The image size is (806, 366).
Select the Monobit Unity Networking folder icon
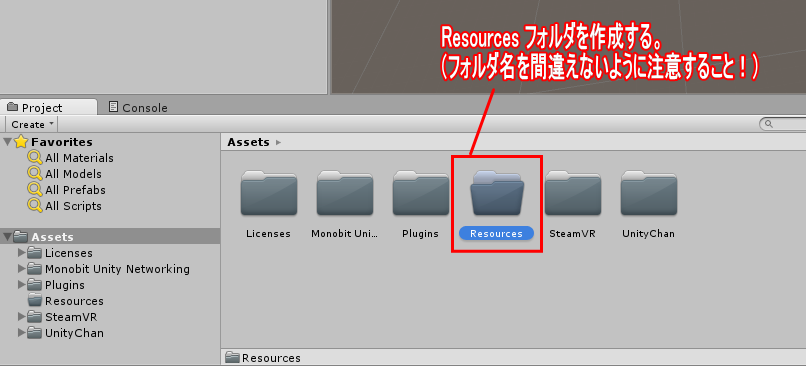click(x=344, y=194)
